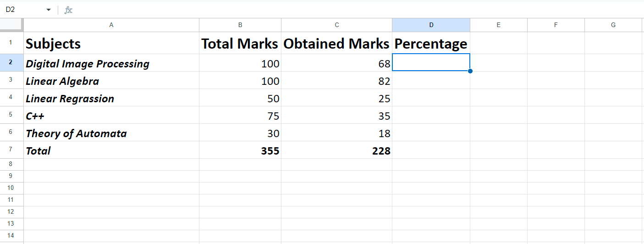The image size is (644, 244).
Task: Select column G header
Action: (x=613, y=25)
